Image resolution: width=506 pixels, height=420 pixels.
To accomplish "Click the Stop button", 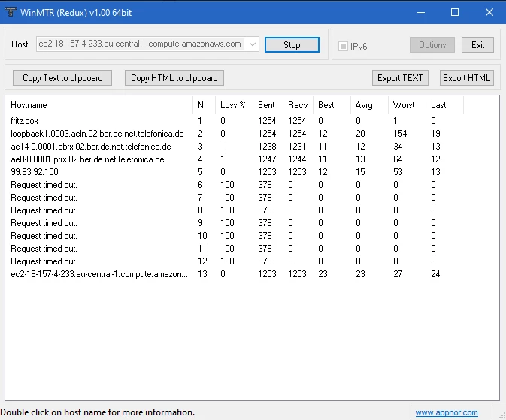I will coord(292,45).
